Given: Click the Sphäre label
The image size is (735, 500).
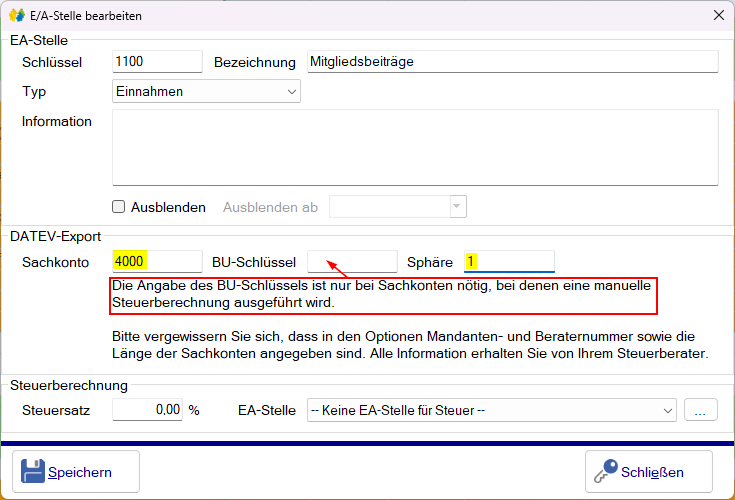Looking at the screenshot, I should (x=430, y=262).
